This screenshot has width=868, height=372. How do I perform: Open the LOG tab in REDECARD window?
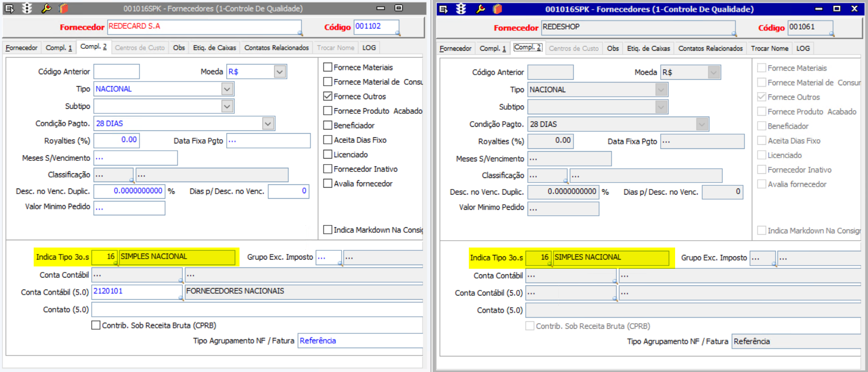click(369, 48)
